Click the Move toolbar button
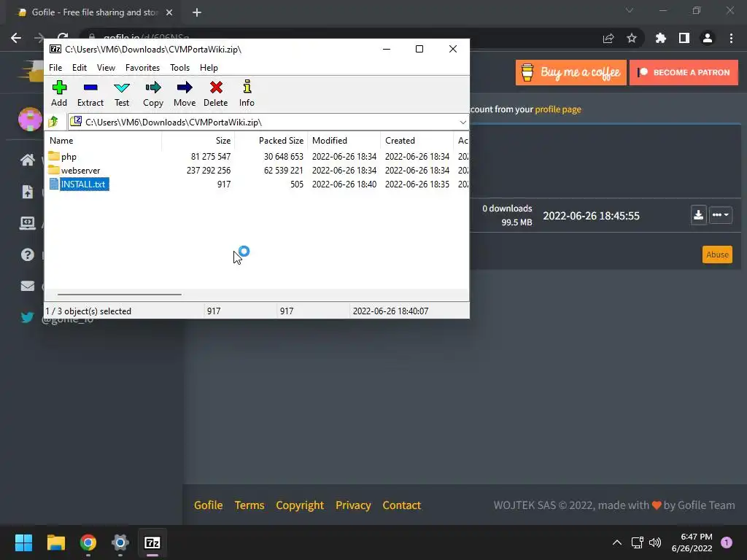747x560 pixels. click(185, 94)
